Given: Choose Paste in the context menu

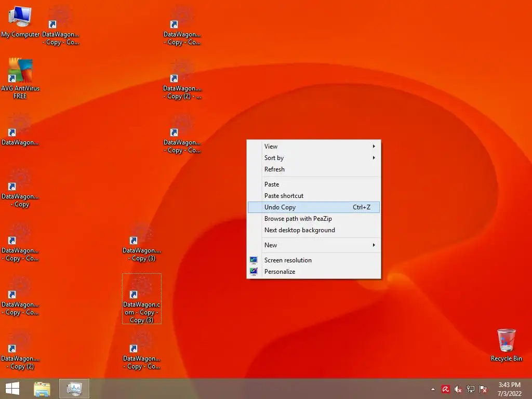Looking at the screenshot, I should (x=313, y=184).
